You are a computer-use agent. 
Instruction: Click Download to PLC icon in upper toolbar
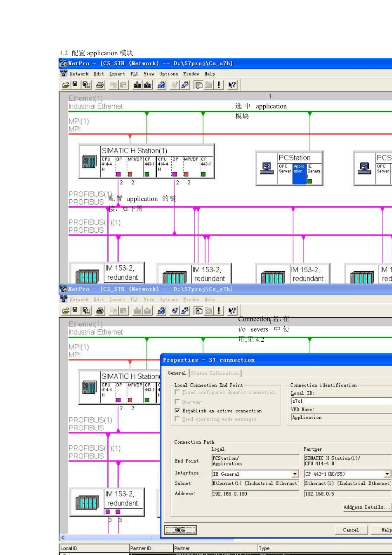coord(137,85)
